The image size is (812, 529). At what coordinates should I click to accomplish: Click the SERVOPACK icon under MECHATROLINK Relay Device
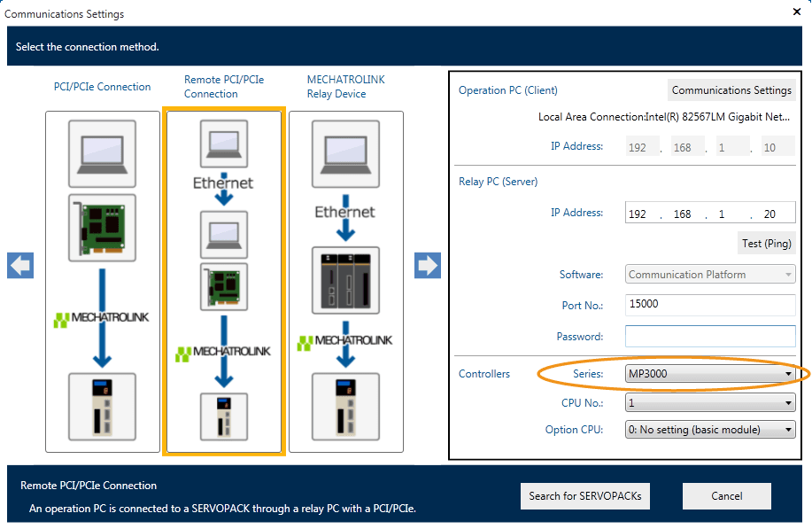click(x=344, y=406)
